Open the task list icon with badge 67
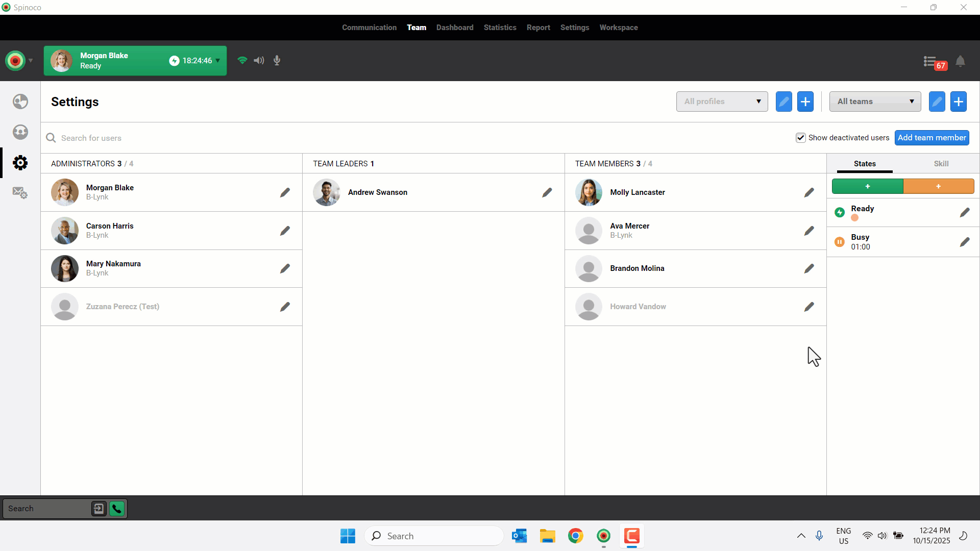Image resolution: width=980 pixels, height=551 pixels. (930, 62)
